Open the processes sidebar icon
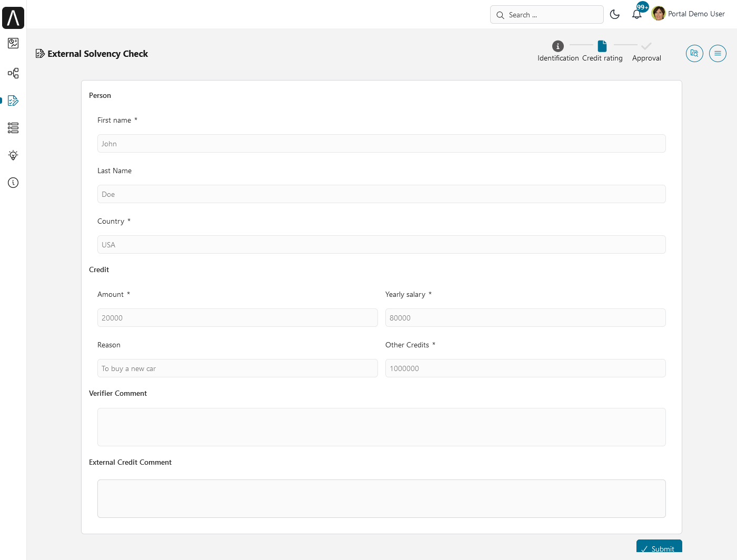 pos(13,73)
